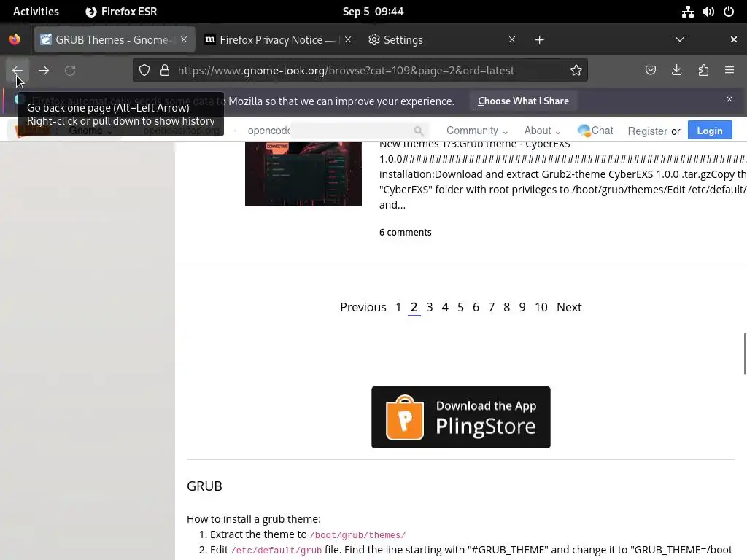The height and width of the screenshot is (560, 747).
Task: Open the Extensions menu
Action: click(703, 71)
